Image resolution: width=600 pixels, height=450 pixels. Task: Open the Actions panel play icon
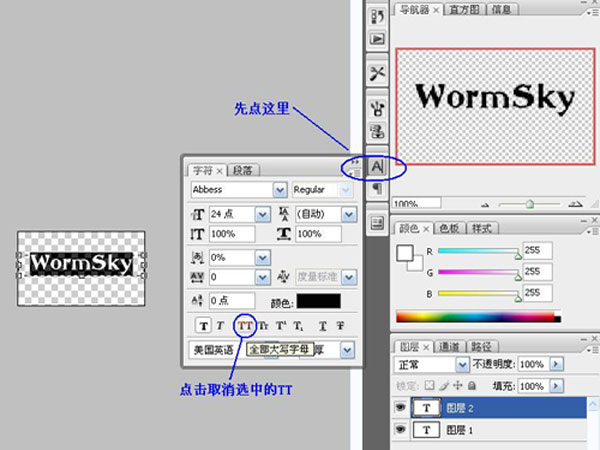pyautogui.click(x=377, y=39)
